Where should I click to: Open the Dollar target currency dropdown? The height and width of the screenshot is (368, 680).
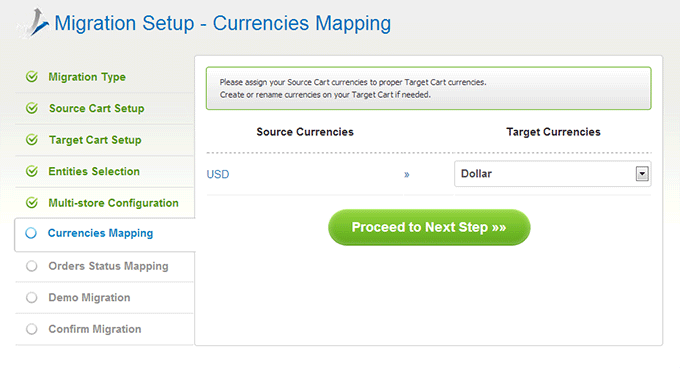pyautogui.click(x=552, y=174)
